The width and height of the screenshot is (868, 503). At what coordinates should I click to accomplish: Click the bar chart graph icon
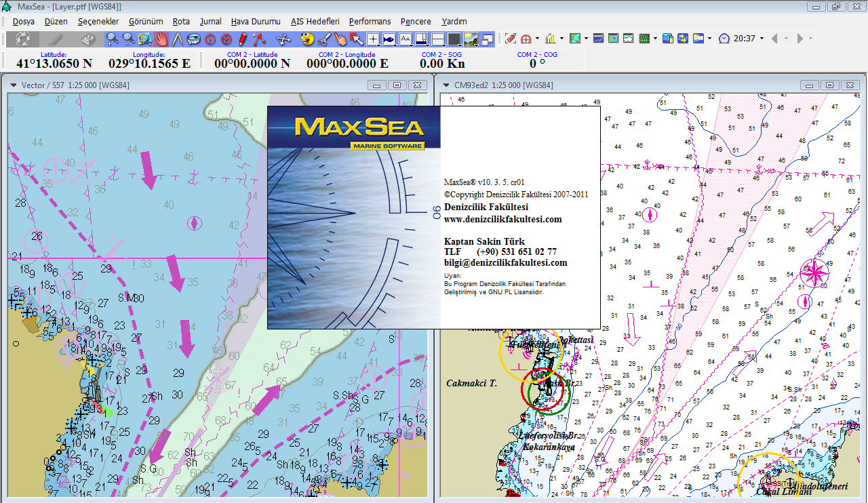(x=550, y=39)
